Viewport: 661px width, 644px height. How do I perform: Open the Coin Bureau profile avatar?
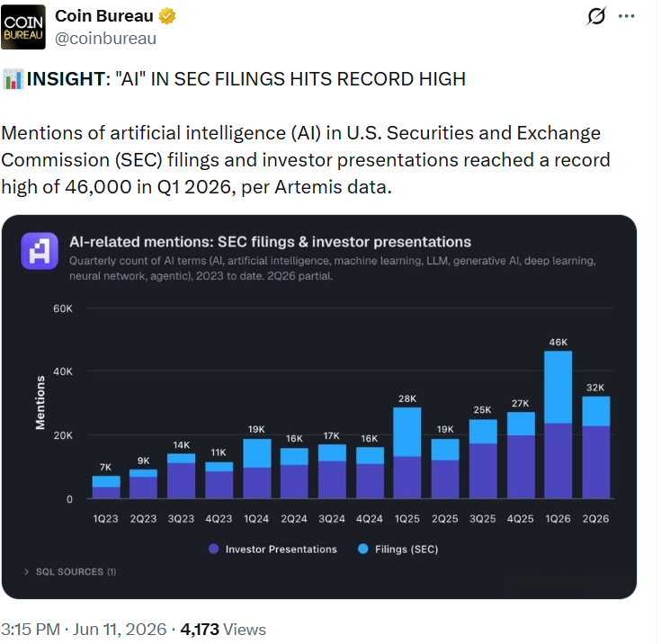23,27
